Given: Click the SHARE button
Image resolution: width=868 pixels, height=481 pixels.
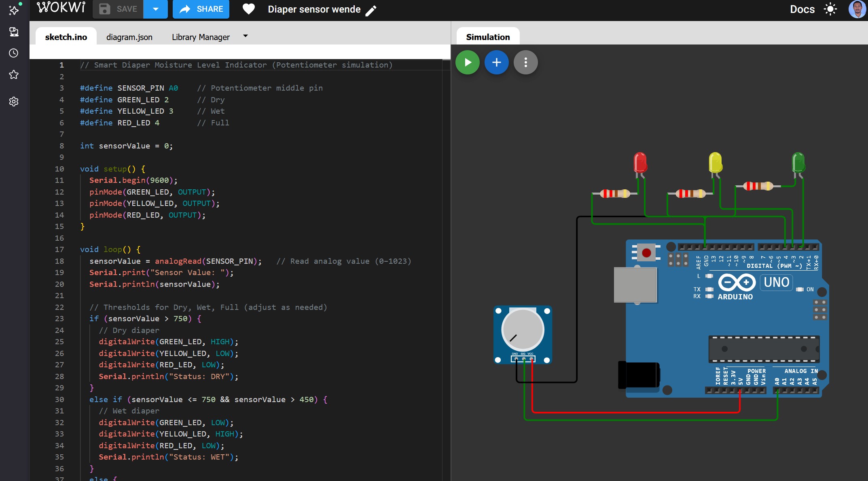Looking at the screenshot, I should [201, 9].
